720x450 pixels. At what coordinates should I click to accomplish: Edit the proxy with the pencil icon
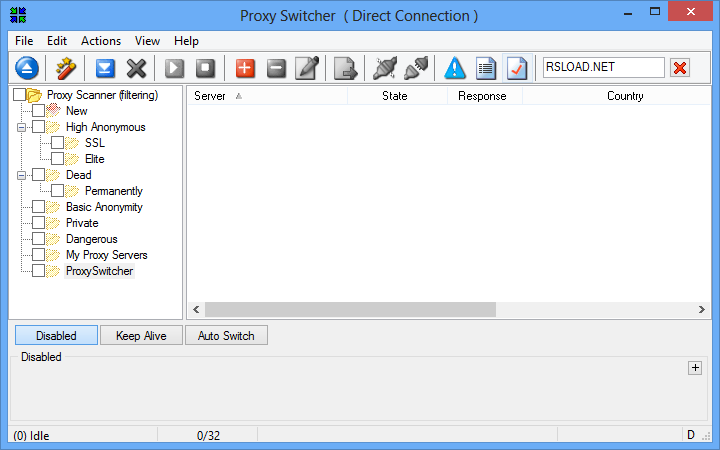(307, 68)
